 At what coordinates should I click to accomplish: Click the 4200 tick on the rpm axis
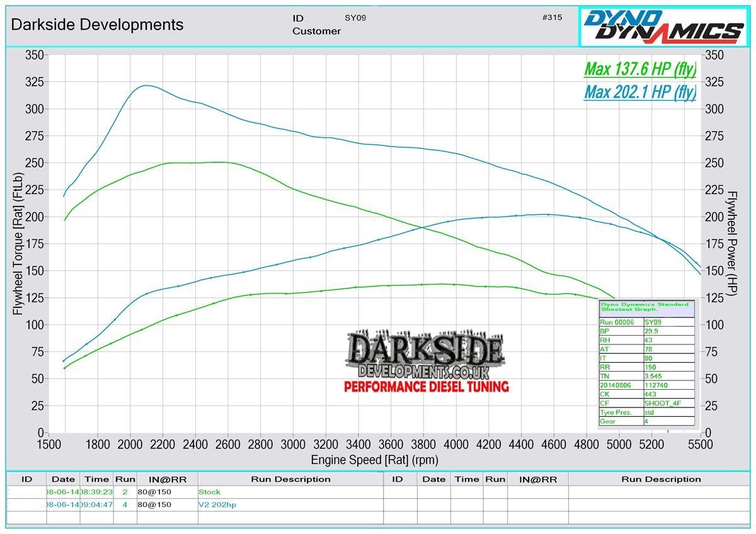coord(488,444)
